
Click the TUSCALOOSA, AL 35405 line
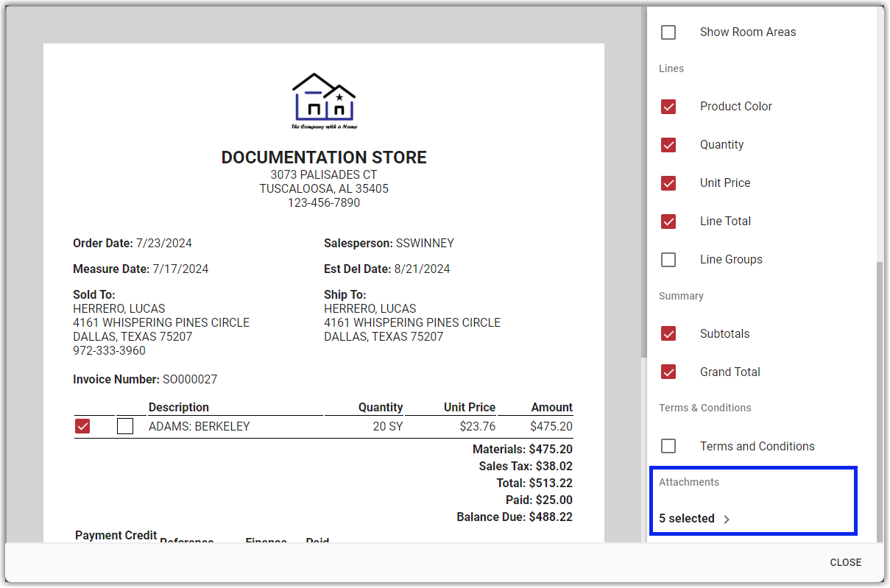click(x=324, y=189)
